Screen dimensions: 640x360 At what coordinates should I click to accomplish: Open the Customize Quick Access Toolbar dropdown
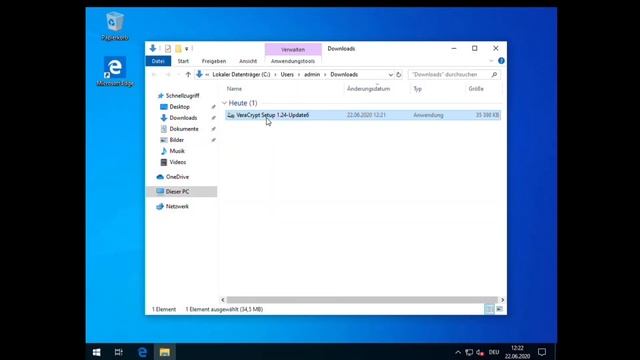(x=187, y=49)
